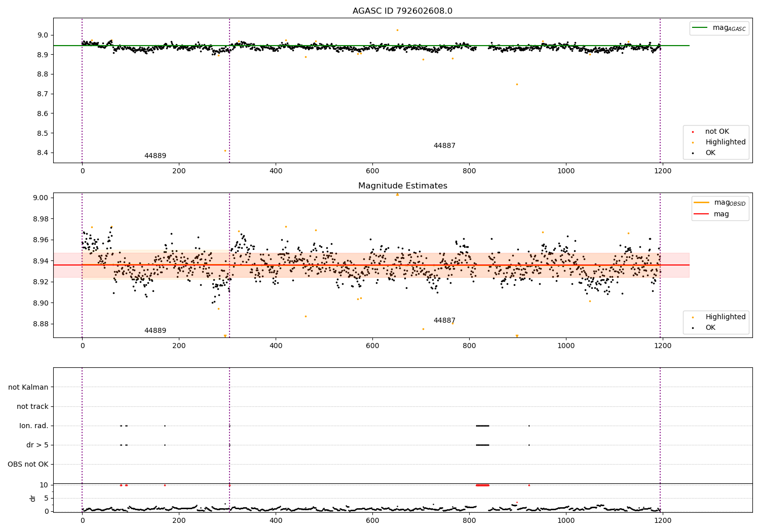Screen dimensions: 760x532
Task: Select 'Highlighted' legend entry in Magnitude Estimates plot
Action: [726, 317]
